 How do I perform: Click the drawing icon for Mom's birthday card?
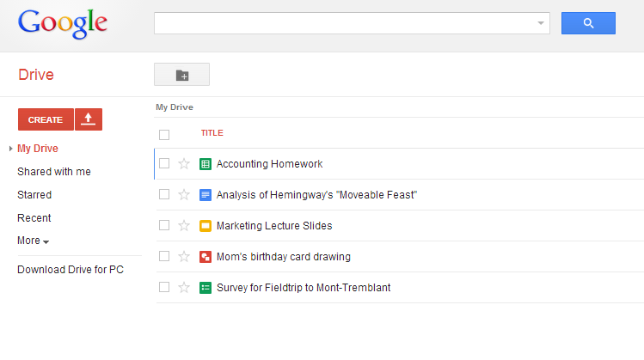click(205, 257)
